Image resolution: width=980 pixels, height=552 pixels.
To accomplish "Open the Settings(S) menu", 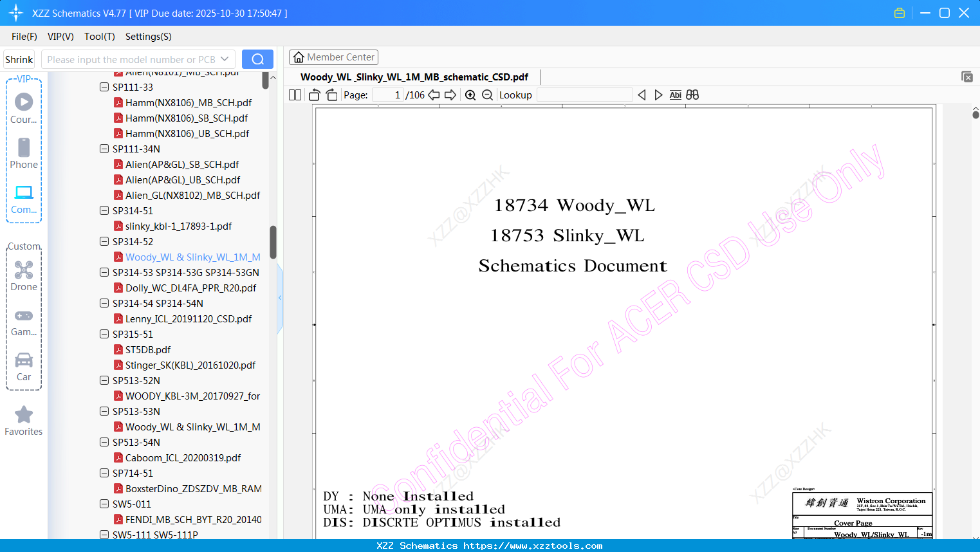I will click(149, 37).
